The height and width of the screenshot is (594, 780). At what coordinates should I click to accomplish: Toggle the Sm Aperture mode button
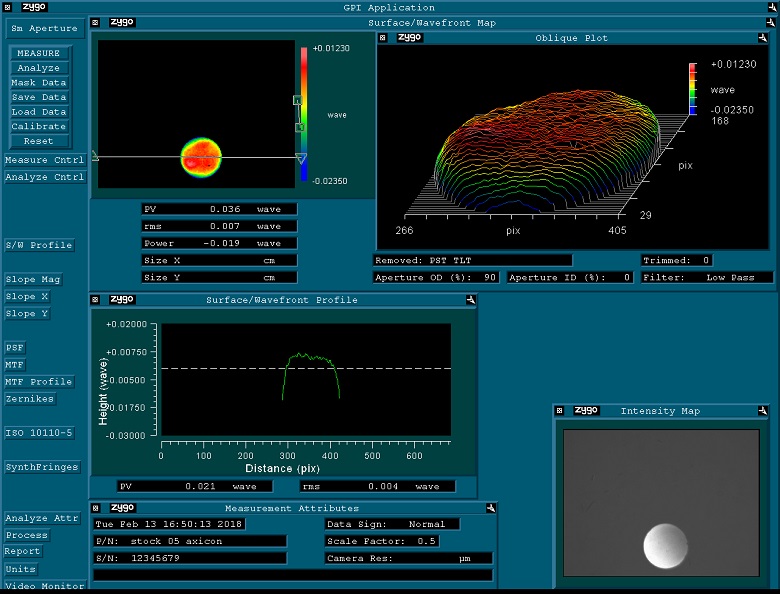tap(44, 29)
